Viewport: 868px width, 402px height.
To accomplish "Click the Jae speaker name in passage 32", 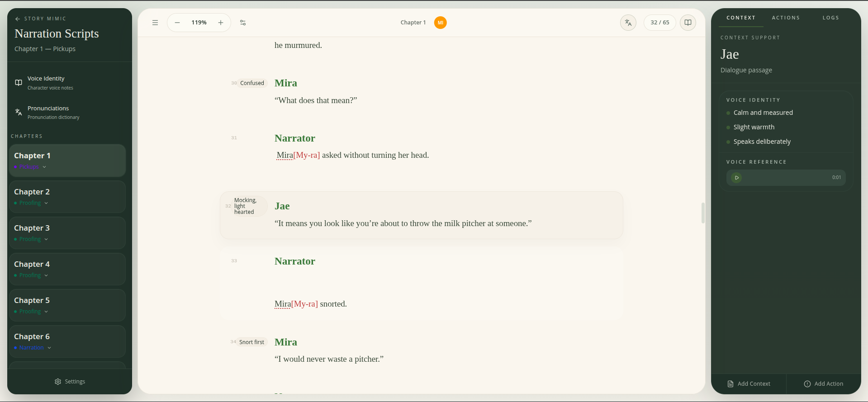I will coord(282,206).
